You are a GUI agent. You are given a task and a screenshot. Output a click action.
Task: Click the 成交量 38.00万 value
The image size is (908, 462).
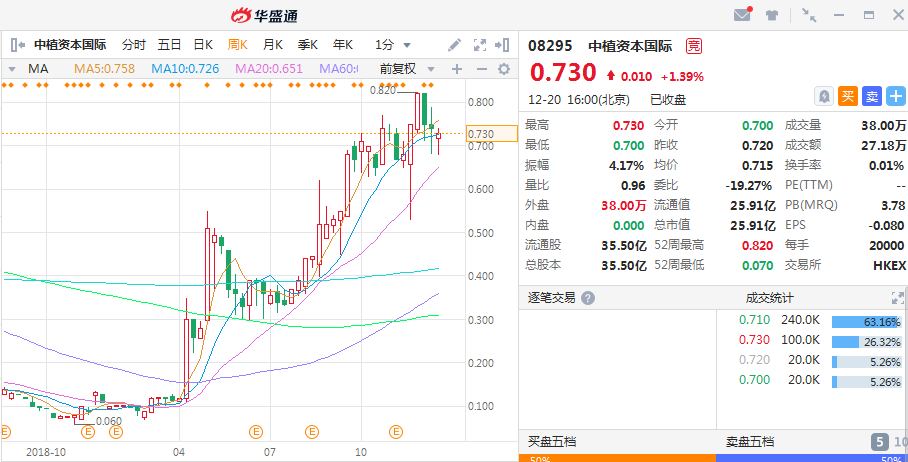point(884,125)
